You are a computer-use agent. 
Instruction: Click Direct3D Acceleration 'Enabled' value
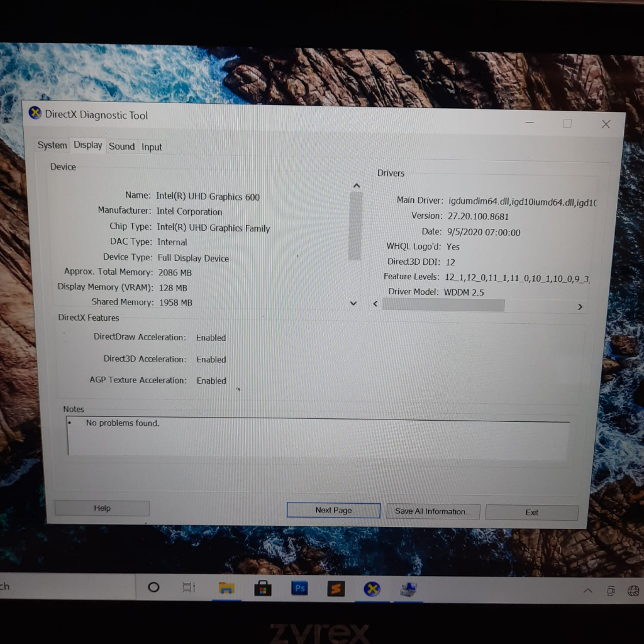211,359
